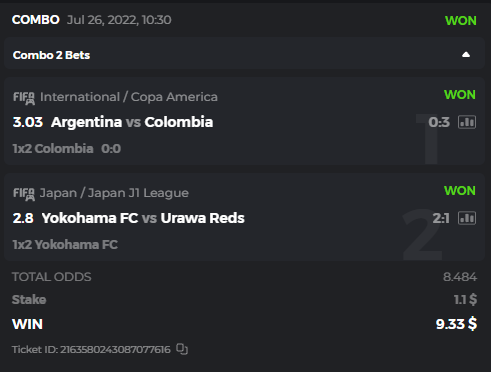491x372 pixels.
Task: Select the Yokohama FC team name
Action: pos(90,218)
